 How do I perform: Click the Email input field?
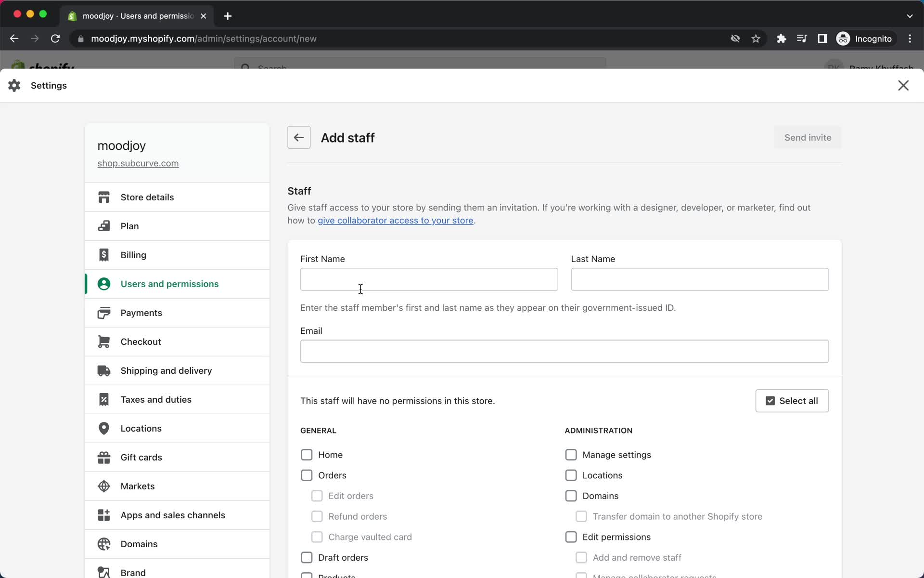click(565, 351)
